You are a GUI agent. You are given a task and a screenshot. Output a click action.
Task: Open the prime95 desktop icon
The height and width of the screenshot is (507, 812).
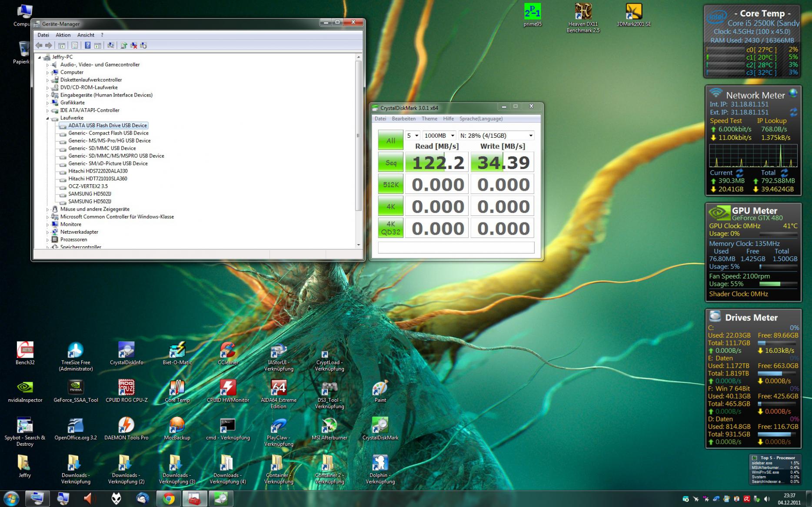(x=532, y=15)
